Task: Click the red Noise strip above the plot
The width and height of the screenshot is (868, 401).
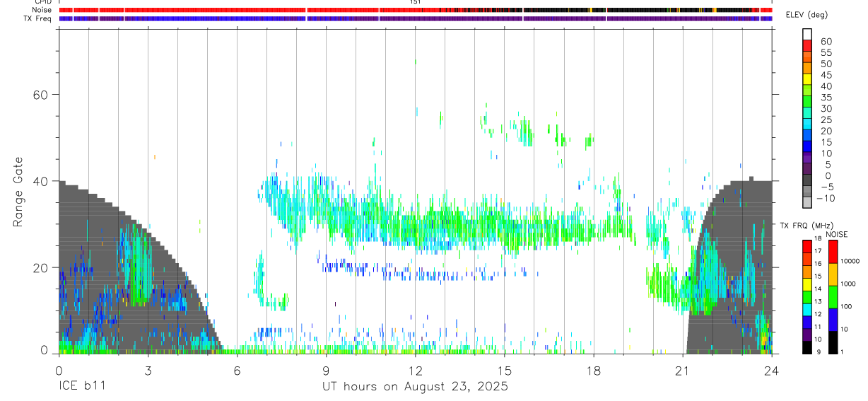Action: coord(415,10)
